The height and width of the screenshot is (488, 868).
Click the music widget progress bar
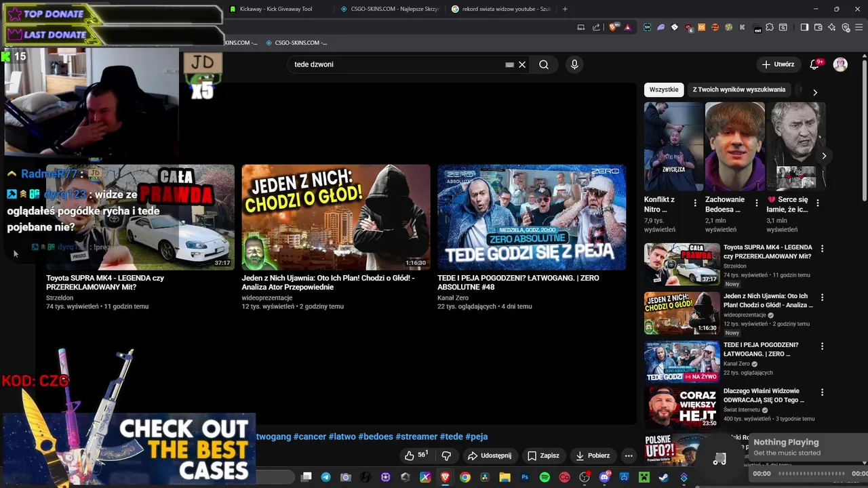coord(812,474)
